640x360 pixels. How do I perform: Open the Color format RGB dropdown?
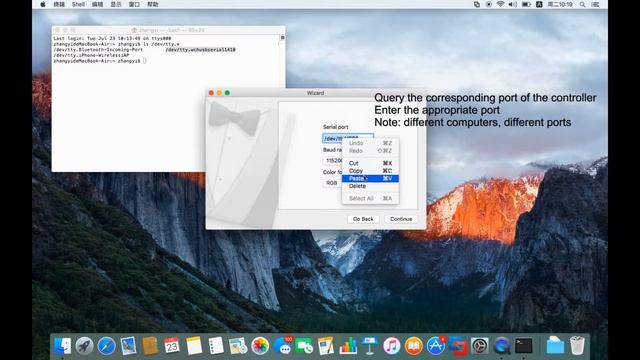(x=332, y=183)
